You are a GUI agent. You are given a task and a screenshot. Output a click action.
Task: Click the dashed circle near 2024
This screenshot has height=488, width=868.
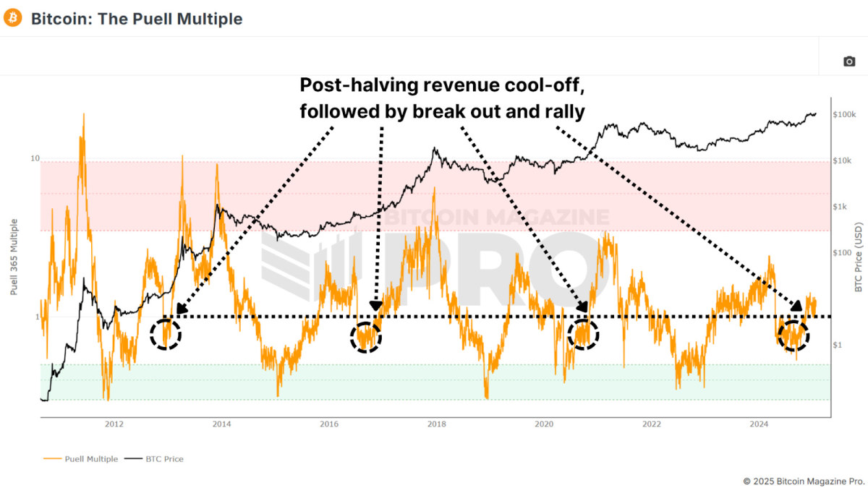pos(793,335)
